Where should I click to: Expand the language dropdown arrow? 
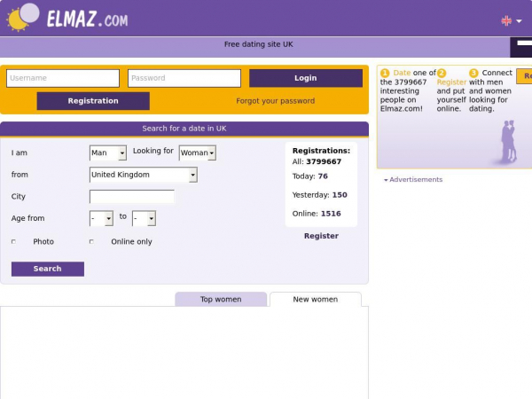(x=519, y=21)
